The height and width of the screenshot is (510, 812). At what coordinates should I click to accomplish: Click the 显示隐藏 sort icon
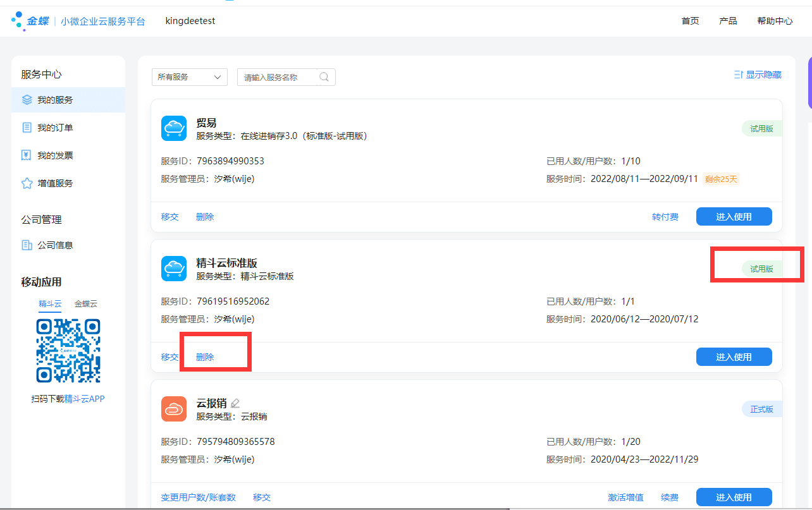738,75
